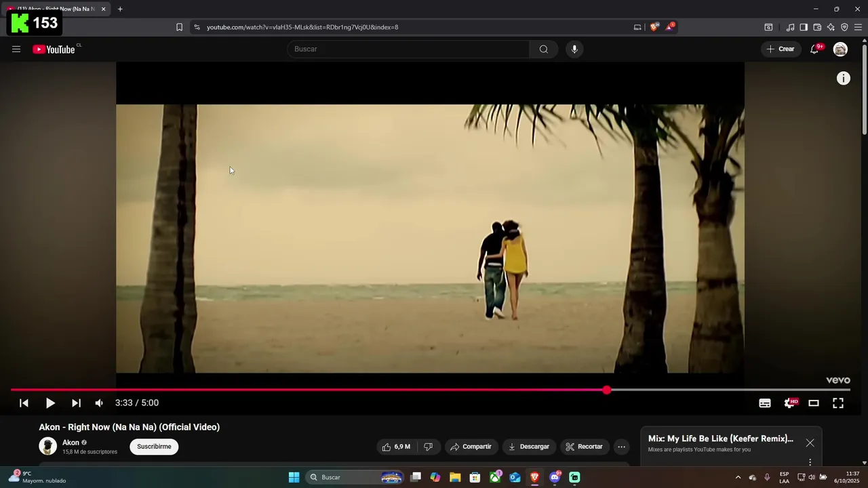Open Microsoft Store from taskbar
The image size is (868, 488).
tap(475, 477)
